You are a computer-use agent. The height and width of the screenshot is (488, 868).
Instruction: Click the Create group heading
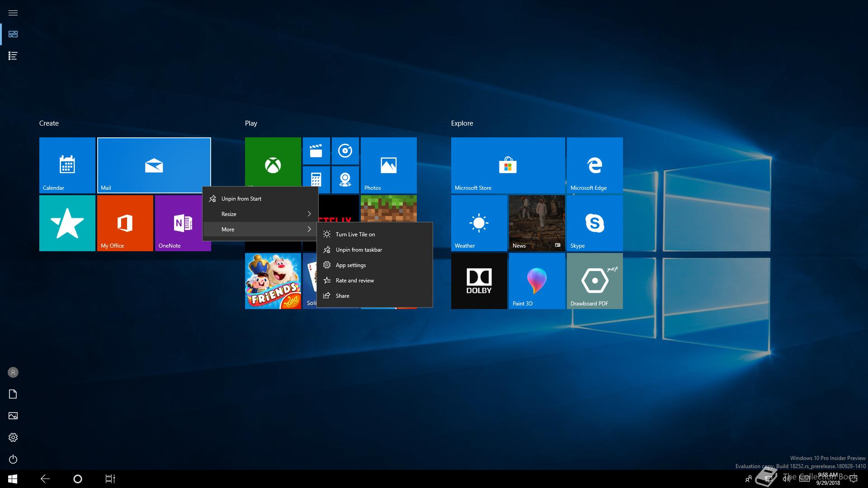(x=49, y=123)
